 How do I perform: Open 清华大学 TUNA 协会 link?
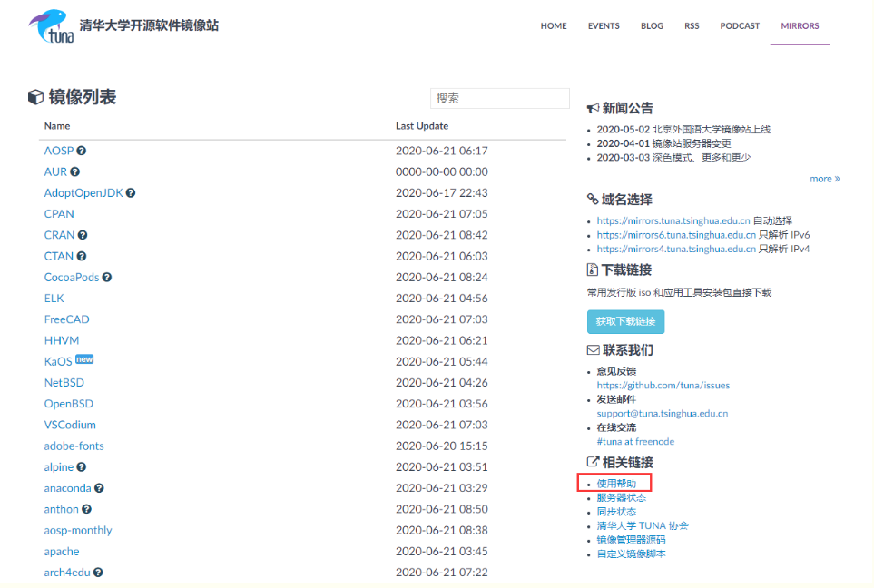[643, 525]
